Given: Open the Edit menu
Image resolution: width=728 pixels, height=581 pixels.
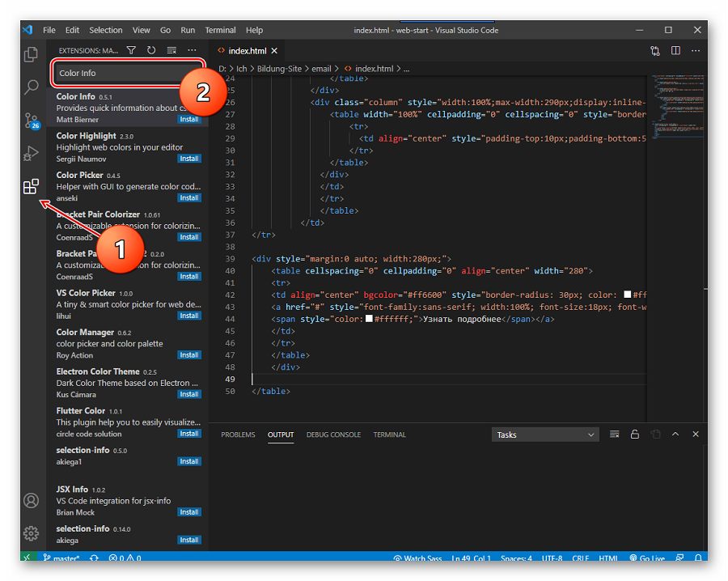Looking at the screenshot, I should (72, 30).
